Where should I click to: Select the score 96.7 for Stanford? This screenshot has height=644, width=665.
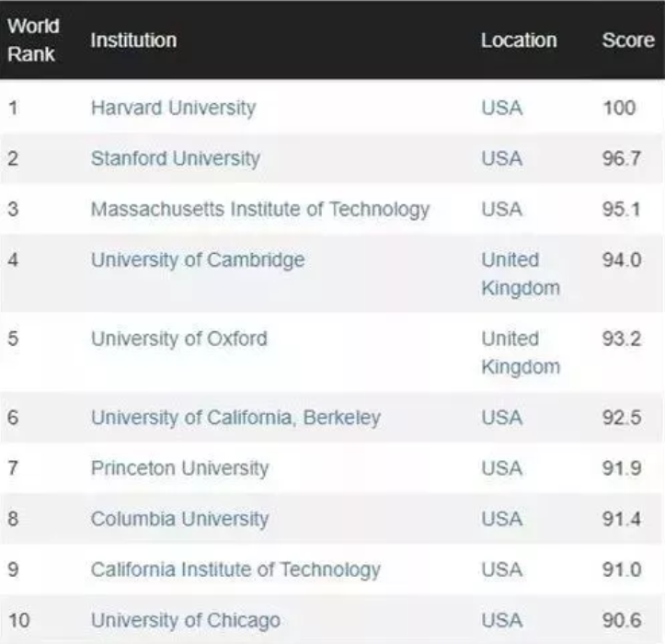[x=622, y=158]
